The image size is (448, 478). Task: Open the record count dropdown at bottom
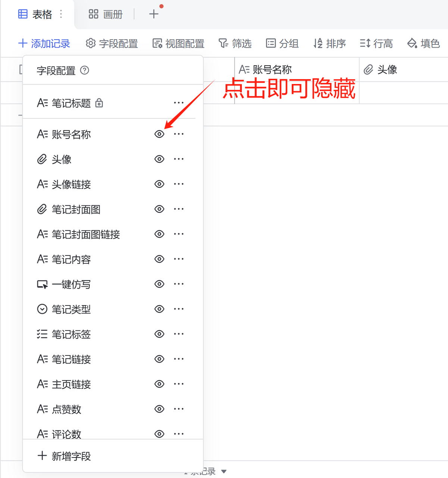(223, 471)
